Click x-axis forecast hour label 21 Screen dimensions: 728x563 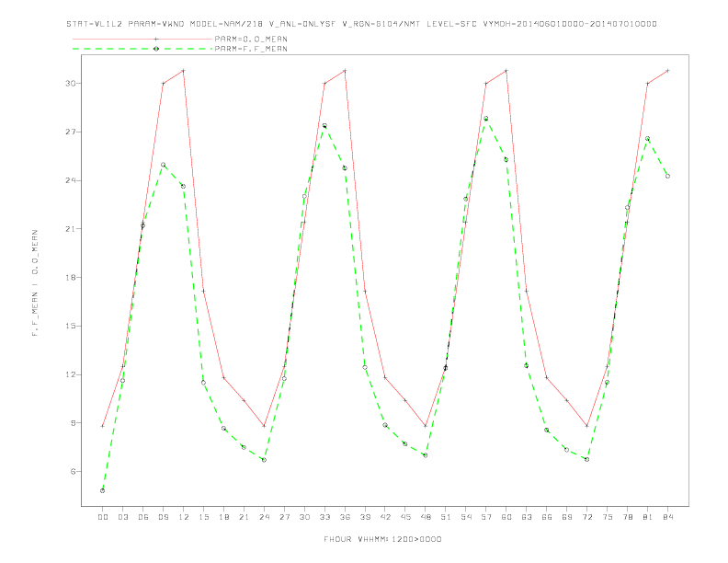(244, 517)
